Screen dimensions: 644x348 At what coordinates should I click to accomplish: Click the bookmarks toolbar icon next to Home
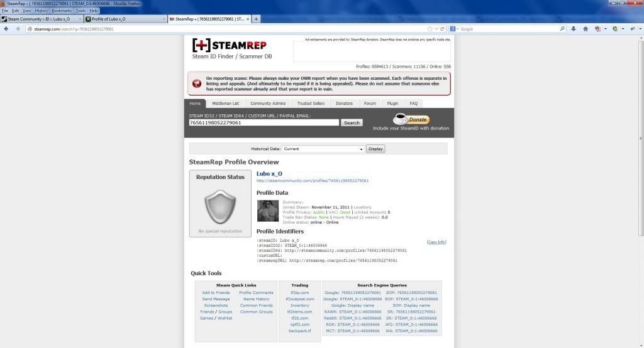click(597, 29)
